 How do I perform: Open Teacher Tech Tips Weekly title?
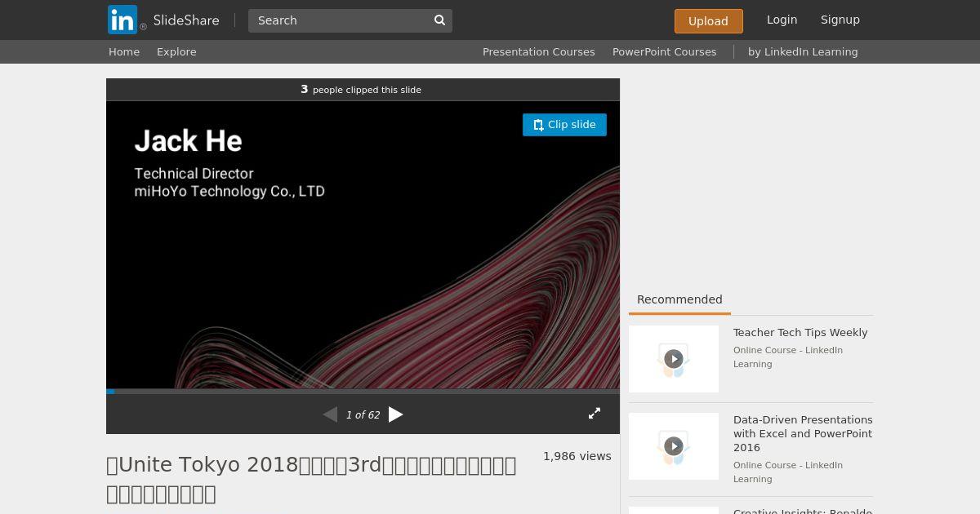800,332
